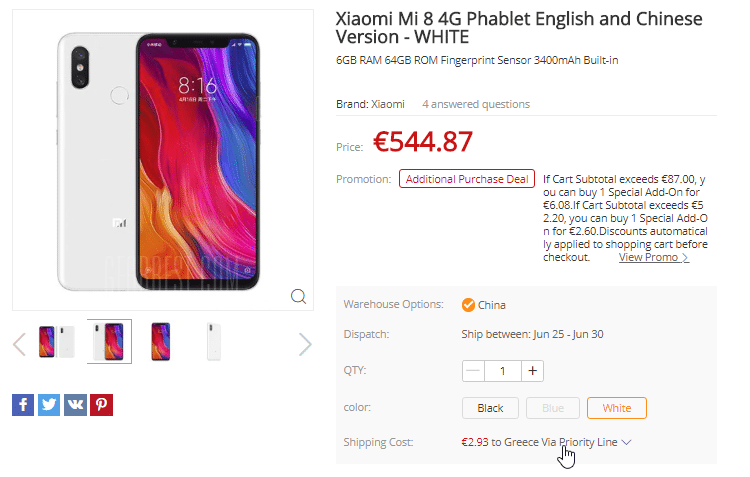The image size is (750, 477).
Task: Expand shipping method dropdown chevron
Action: (626, 443)
